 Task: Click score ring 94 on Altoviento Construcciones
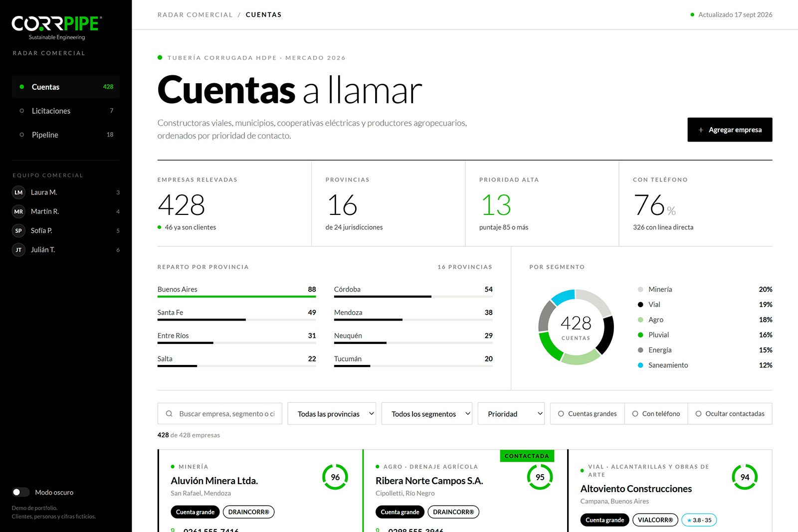pos(745,477)
